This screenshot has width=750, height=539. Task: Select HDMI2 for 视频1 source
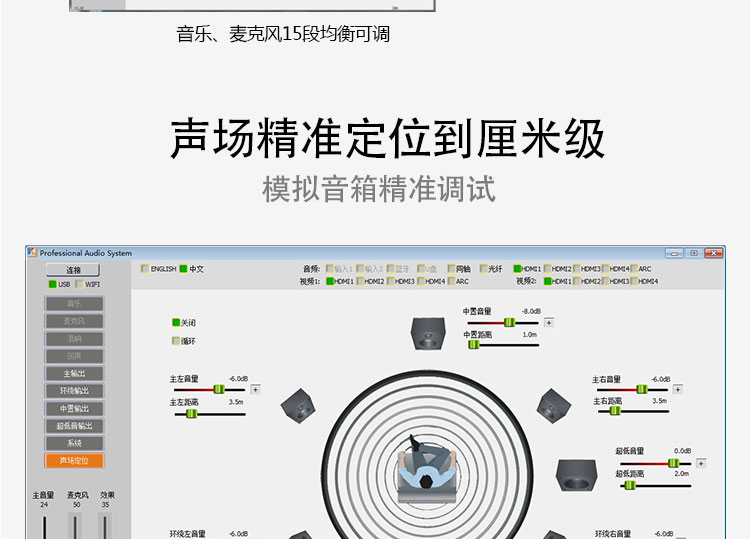(x=359, y=281)
